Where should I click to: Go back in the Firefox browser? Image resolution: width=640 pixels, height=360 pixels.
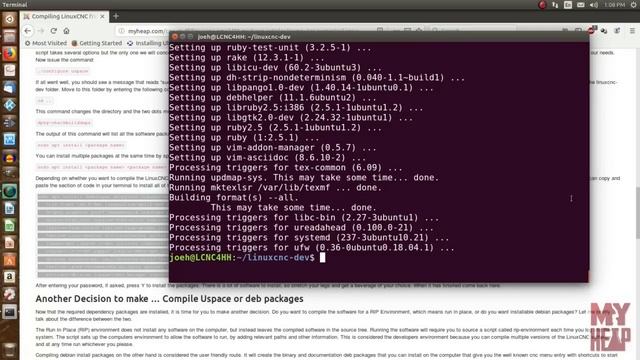coord(28,31)
